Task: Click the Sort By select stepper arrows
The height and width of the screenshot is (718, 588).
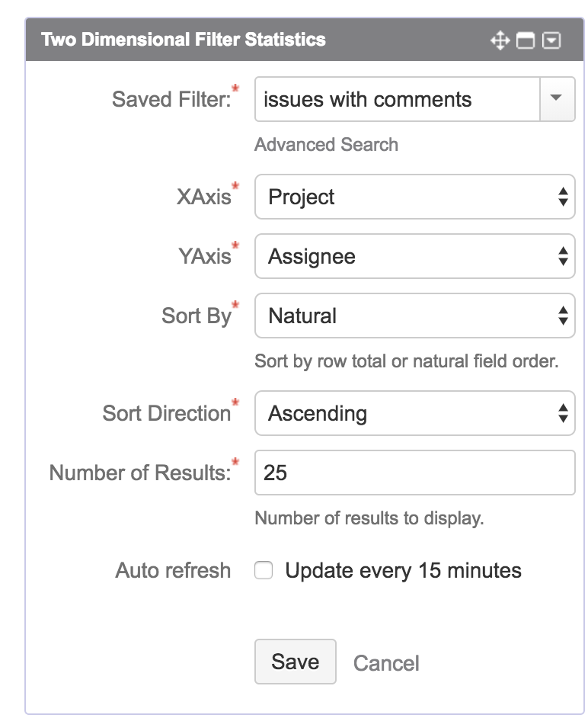Action: 564,316
